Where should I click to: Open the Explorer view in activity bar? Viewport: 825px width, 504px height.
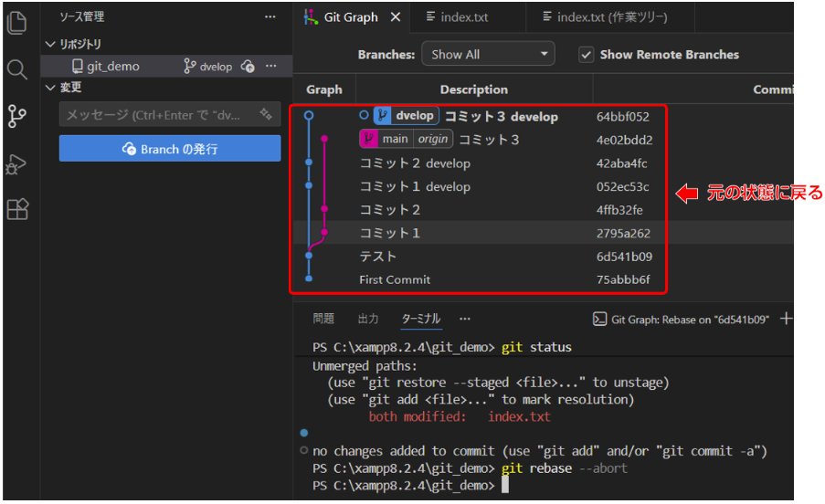click(x=16, y=22)
